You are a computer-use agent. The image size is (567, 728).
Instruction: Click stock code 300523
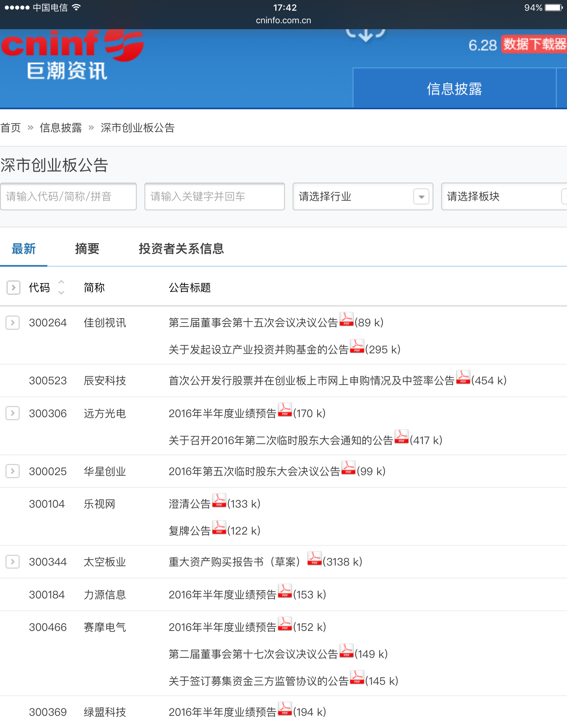pyautogui.click(x=48, y=381)
